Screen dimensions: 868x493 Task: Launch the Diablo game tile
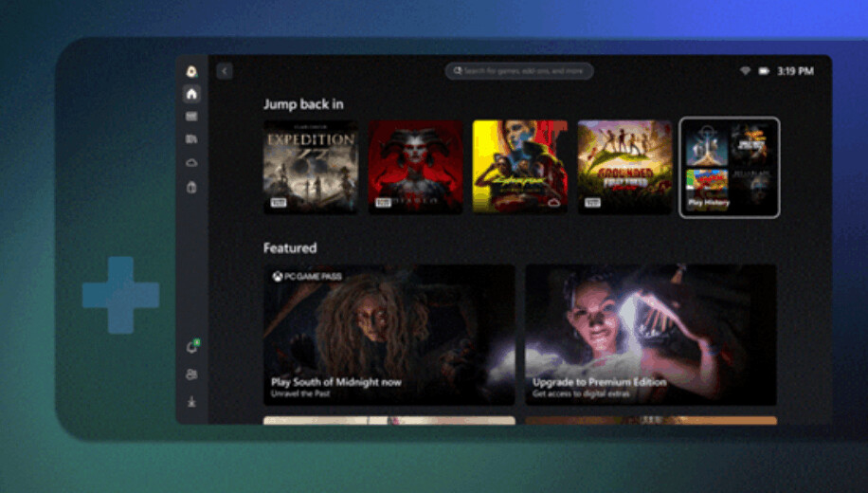click(x=415, y=167)
